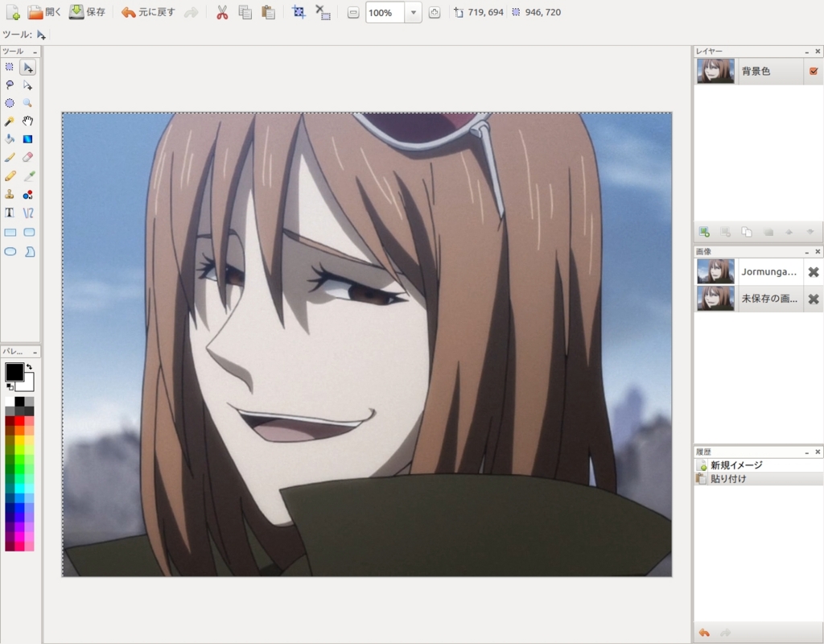Select the Move Selected tool
824x644 pixels.
[x=28, y=68]
